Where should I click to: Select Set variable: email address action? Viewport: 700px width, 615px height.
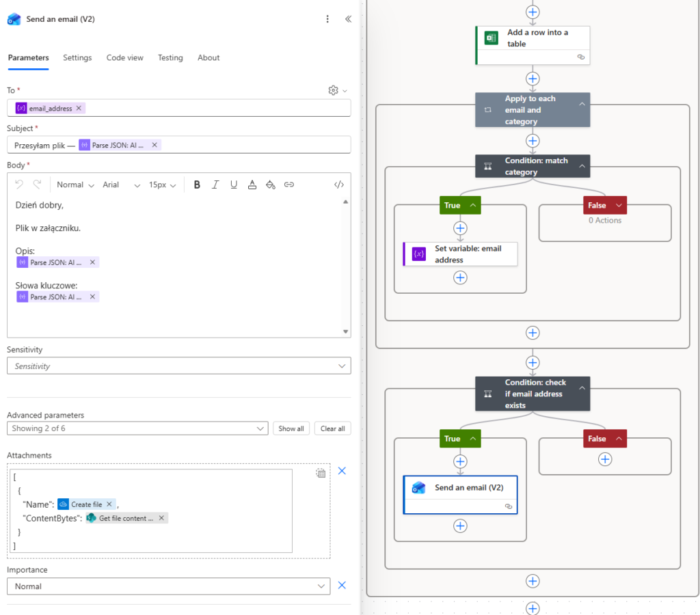click(x=460, y=254)
